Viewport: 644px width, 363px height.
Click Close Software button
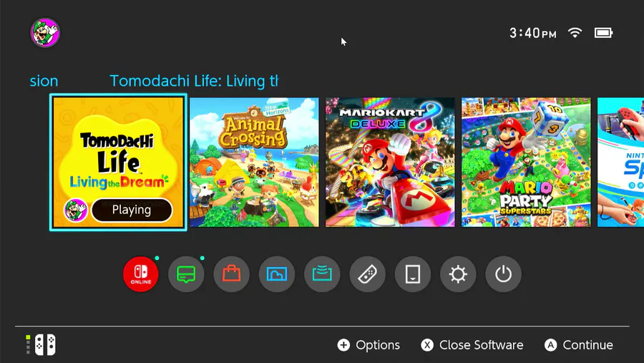tap(472, 345)
